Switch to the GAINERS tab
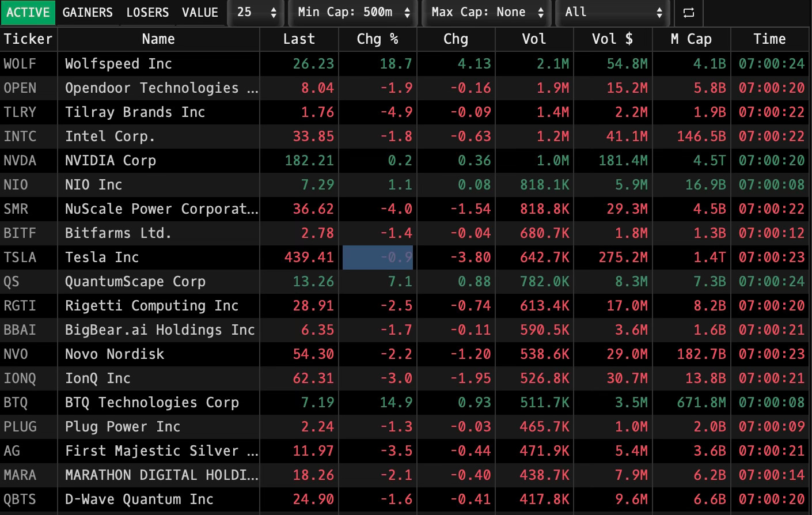Viewport: 812px width, 515px height. pos(88,12)
